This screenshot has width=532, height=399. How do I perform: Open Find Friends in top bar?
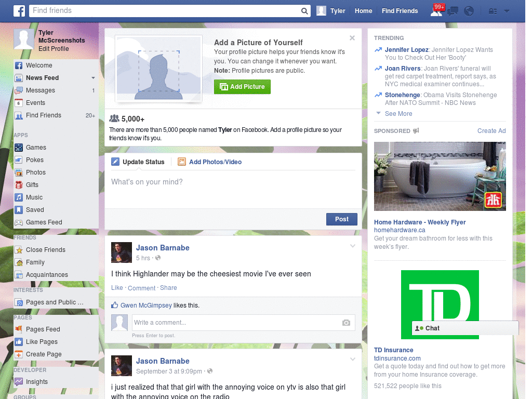(x=400, y=11)
